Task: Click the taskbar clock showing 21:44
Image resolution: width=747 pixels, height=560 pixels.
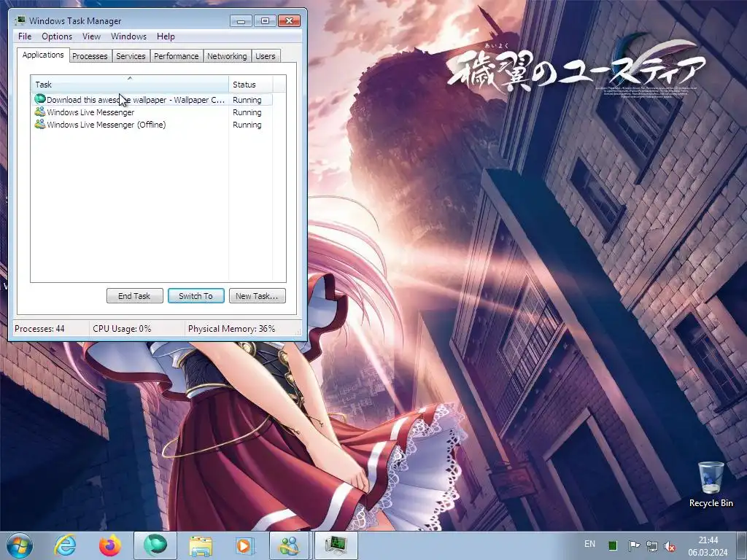Action: tap(708, 546)
